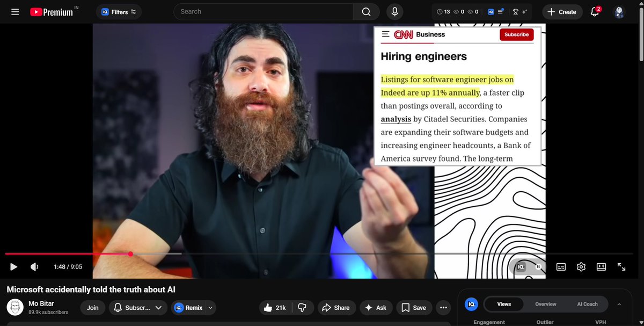Click the Share button

(x=336, y=308)
